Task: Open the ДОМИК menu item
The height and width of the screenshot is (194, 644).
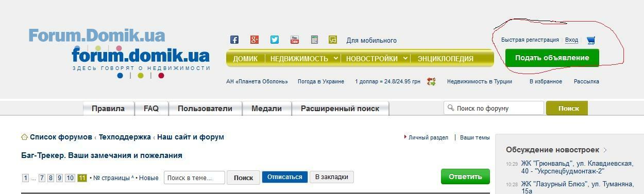Action: click(x=245, y=59)
